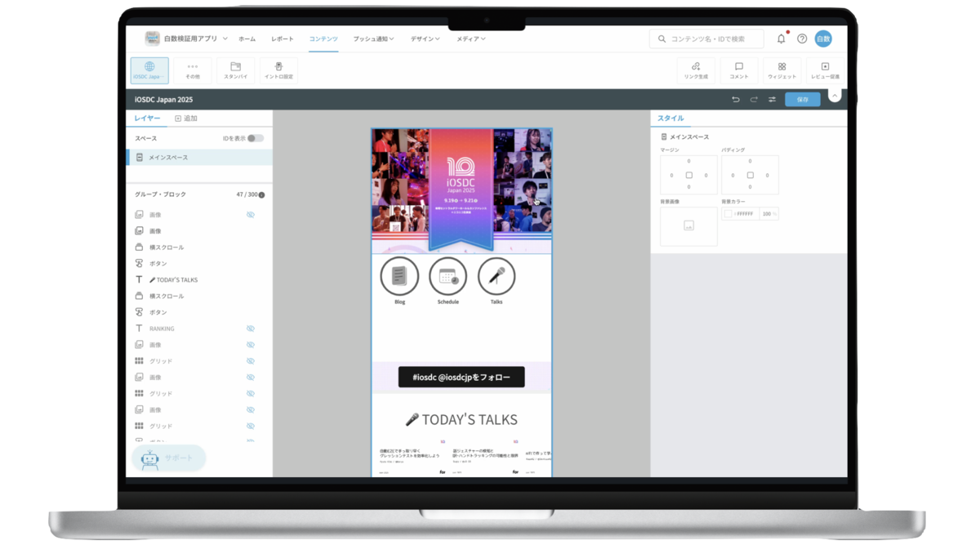Image resolution: width=980 pixels, height=554 pixels.
Task: Click the レビュー促進 icon
Action: tap(825, 69)
